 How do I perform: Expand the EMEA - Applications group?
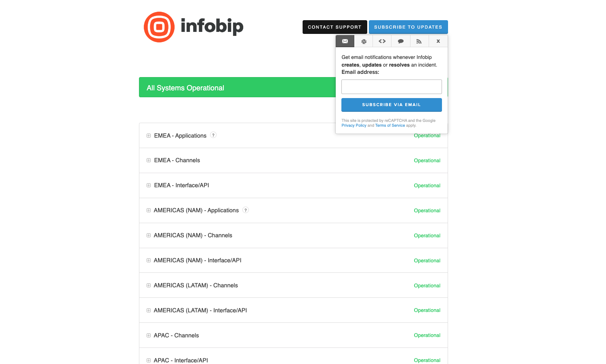pos(149,136)
